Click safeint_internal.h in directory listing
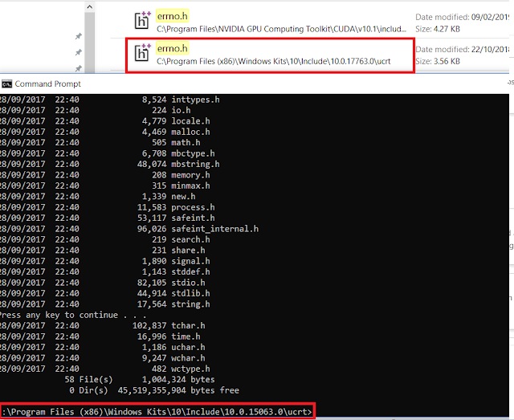The image size is (514, 420). pos(214,229)
